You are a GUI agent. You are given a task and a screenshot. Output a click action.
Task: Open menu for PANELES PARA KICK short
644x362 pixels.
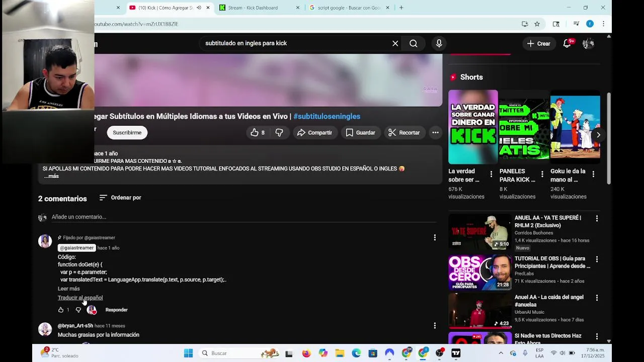pyautogui.click(x=542, y=174)
